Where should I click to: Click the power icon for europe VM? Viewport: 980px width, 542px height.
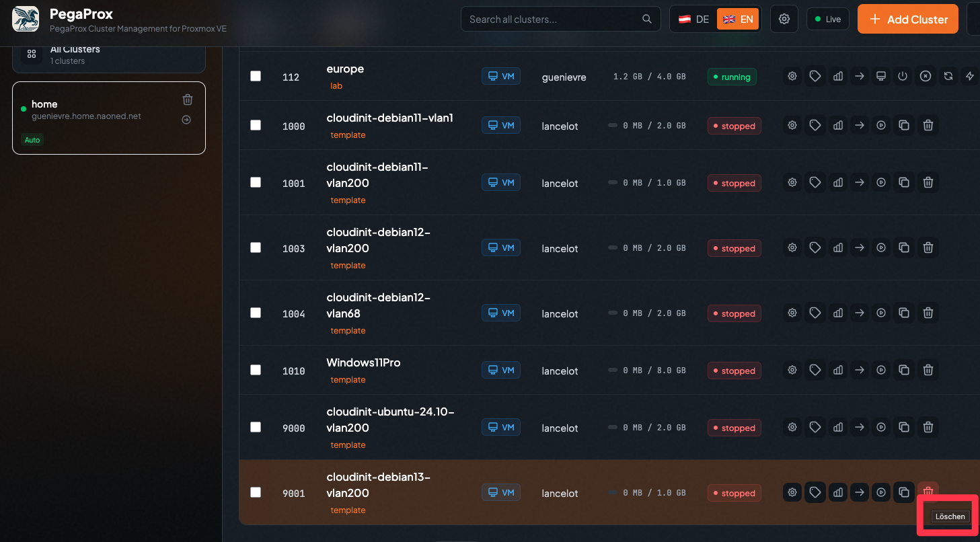click(x=903, y=77)
